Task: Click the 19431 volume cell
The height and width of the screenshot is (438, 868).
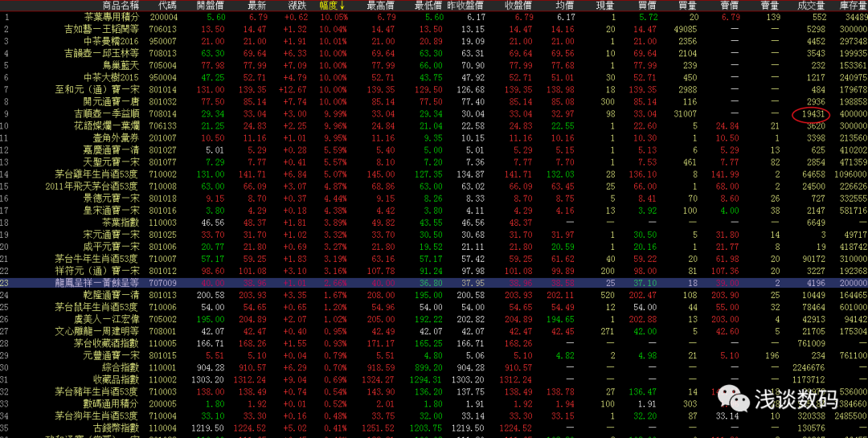Action: click(x=813, y=114)
